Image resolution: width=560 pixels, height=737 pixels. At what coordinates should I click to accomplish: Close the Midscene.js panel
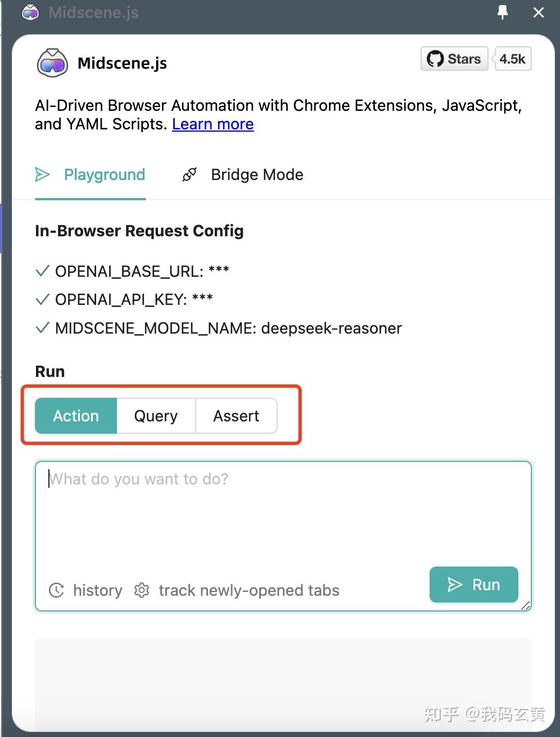[539, 12]
